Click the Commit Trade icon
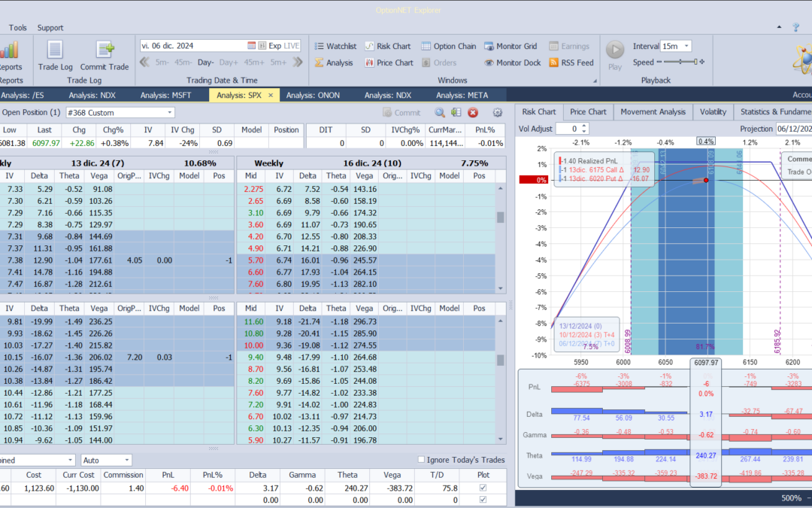This screenshot has height=508, width=812. point(104,56)
